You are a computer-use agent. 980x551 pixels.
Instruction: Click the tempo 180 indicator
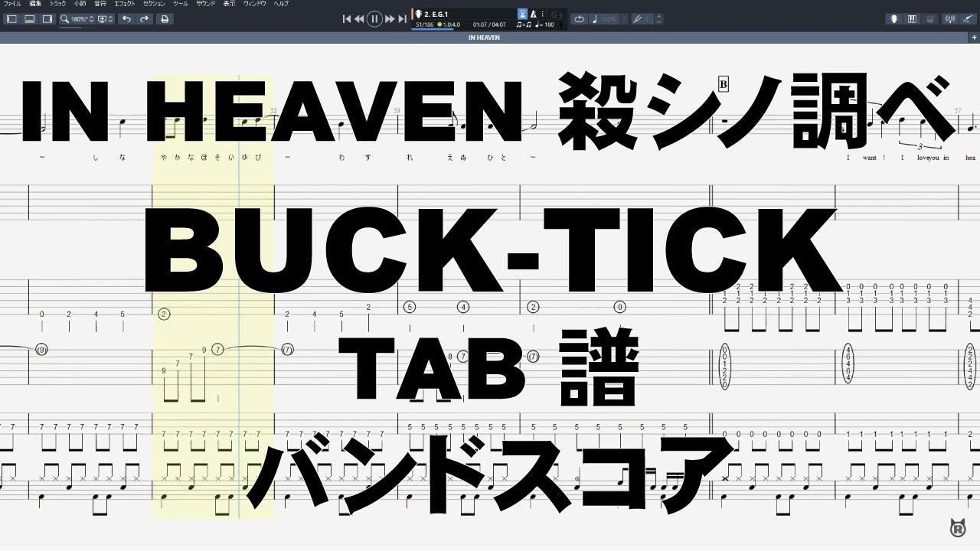point(545,24)
